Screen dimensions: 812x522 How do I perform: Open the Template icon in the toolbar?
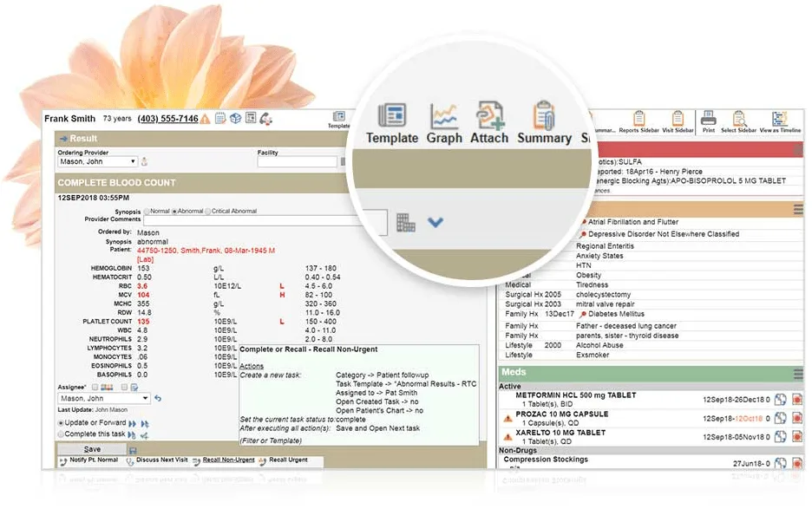(391, 114)
